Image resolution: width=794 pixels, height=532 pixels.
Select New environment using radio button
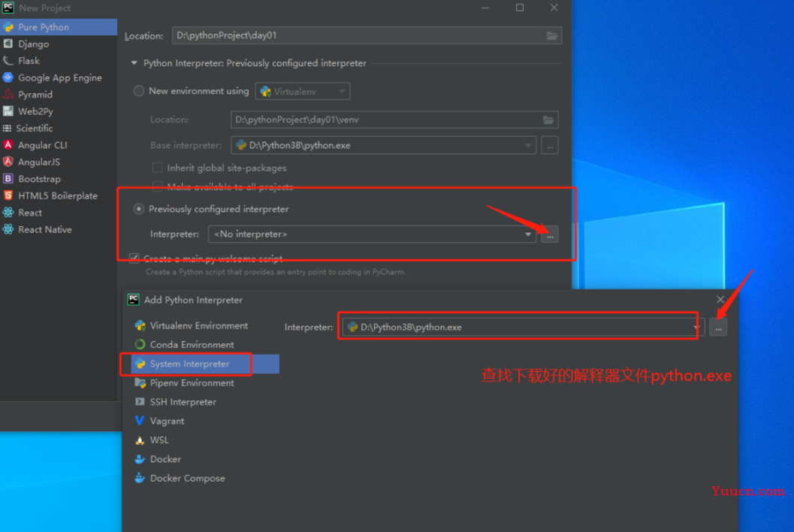pyautogui.click(x=139, y=91)
